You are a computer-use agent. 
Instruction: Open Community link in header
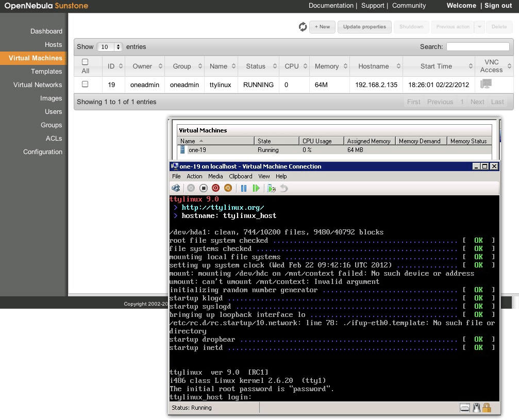coord(409,6)
